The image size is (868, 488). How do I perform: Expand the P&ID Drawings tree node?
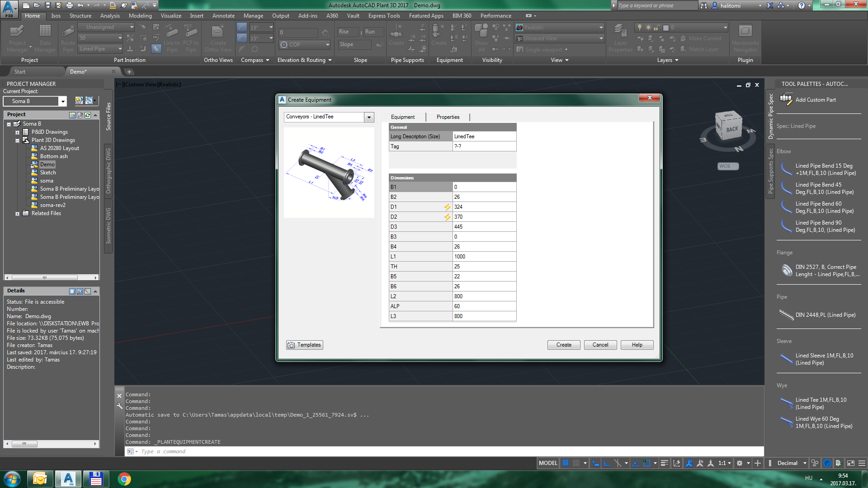17,132
